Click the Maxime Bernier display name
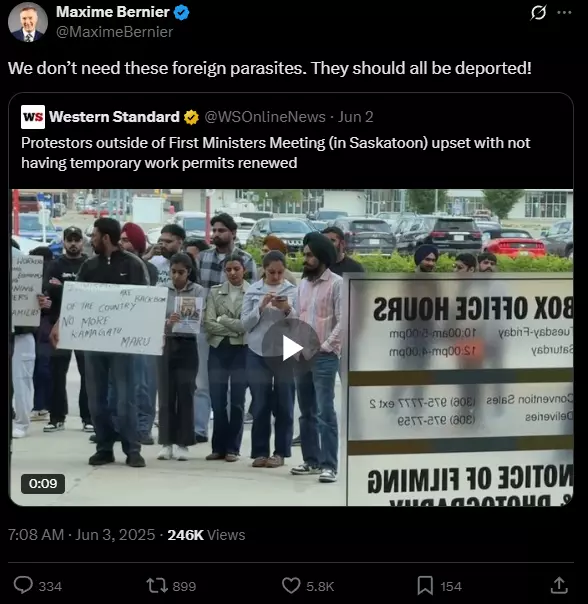 coord(113,12)
